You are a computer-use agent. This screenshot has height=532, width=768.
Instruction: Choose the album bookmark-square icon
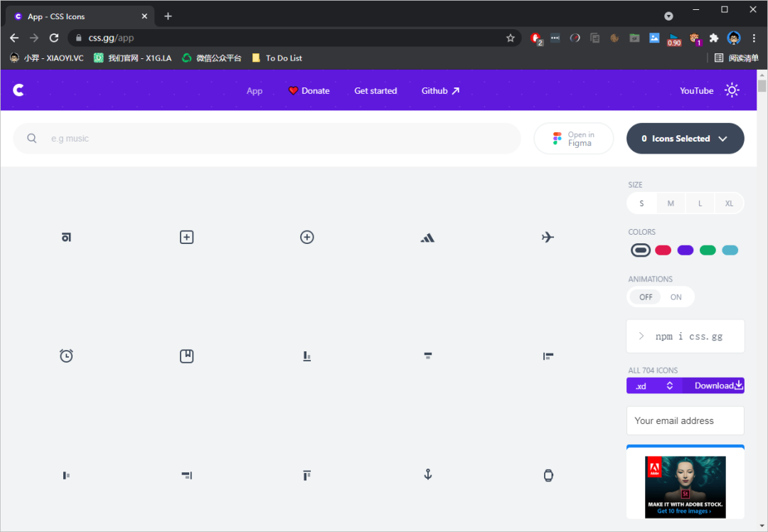[186, 356]
